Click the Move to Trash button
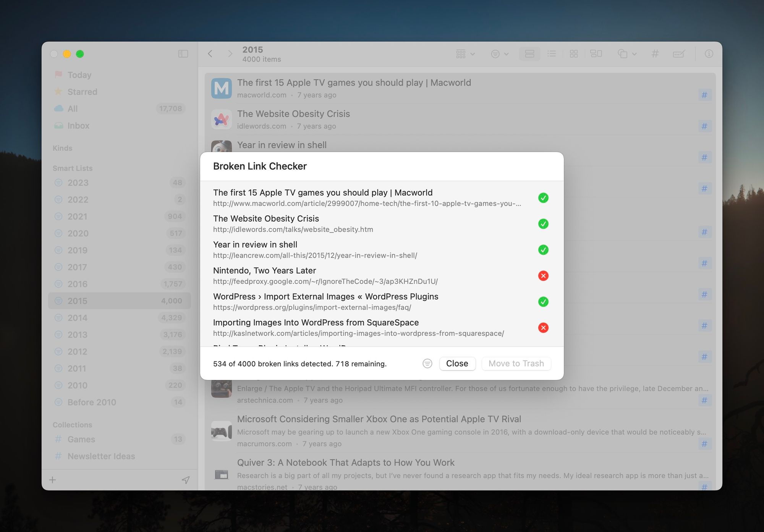This screenshot has height=532, width=764. click(x=516, y=364)
